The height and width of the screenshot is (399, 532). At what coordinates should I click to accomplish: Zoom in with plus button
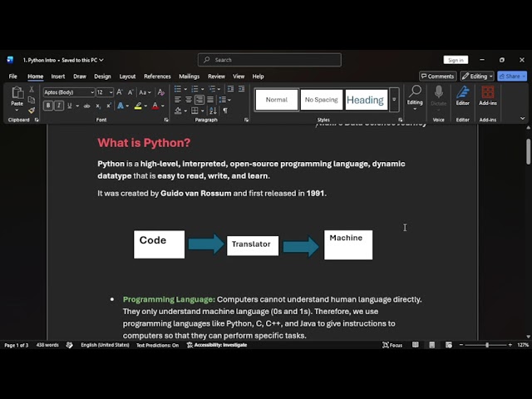pos(510,345)
